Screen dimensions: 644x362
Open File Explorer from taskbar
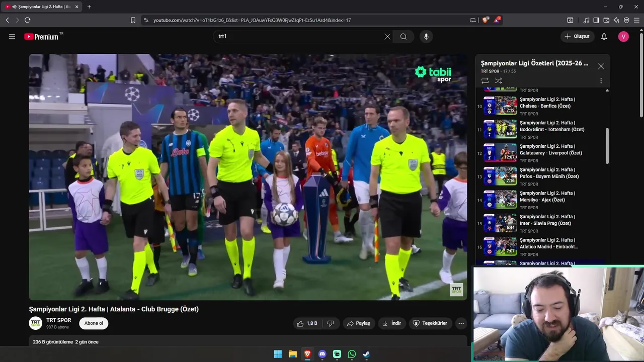(293, 354)
